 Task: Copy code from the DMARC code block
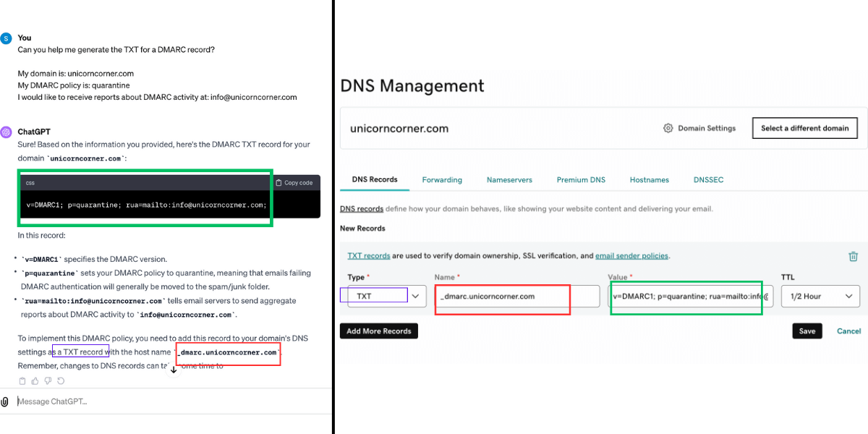[294, 183]
